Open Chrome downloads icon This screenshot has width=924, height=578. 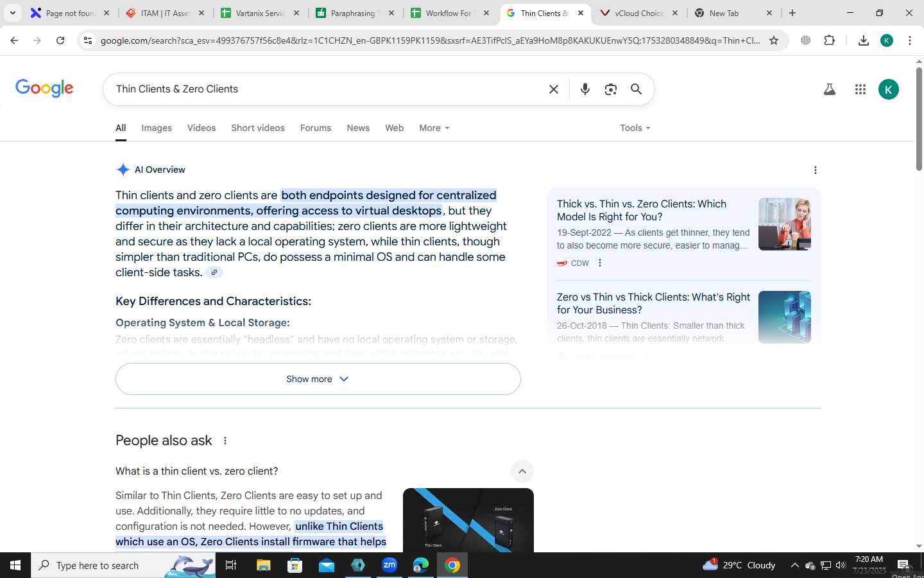point(863,40)
